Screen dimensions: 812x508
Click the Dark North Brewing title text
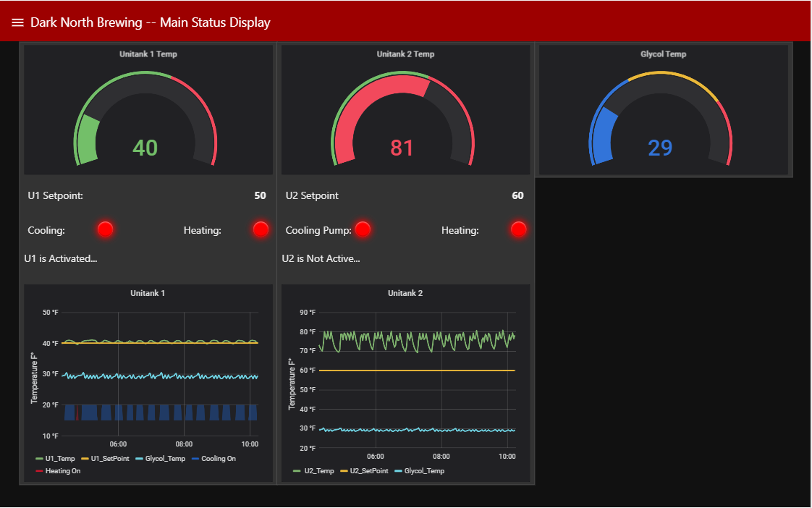click(151, 22)
